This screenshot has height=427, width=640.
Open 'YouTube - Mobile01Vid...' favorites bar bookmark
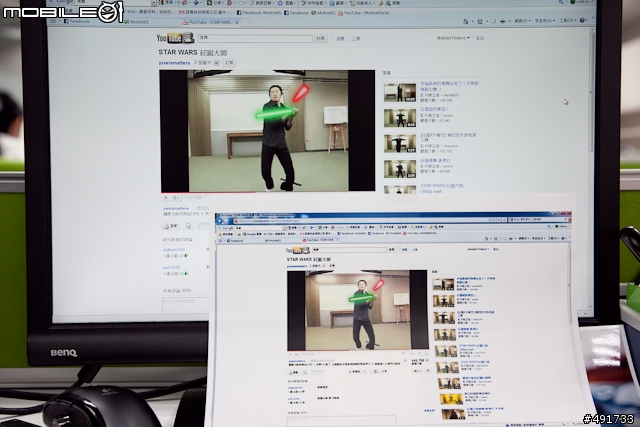[364, 13]
